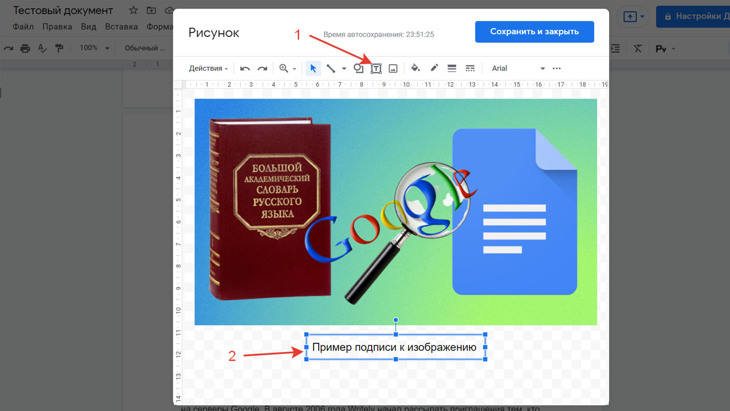Open the Действия menu in drawing dialog
Viewport: 730px width, 411px height.
[x=208, y=68]
